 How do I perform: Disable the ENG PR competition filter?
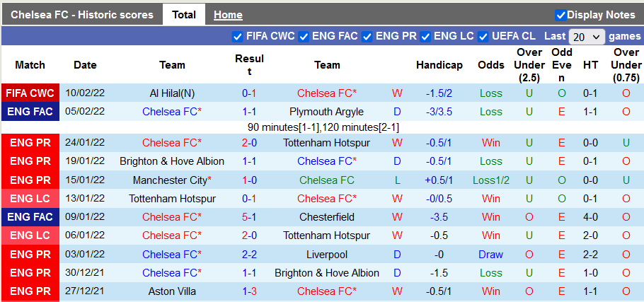[367, 36]
